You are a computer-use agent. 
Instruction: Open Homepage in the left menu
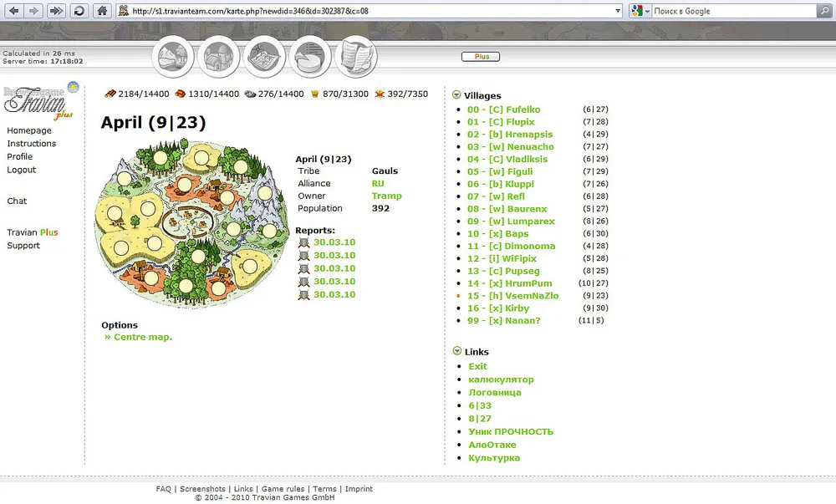[x=29, y=130]
